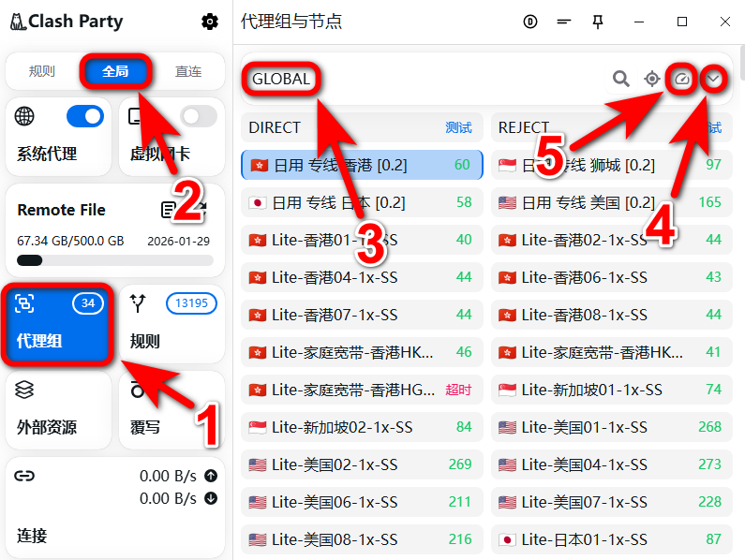The height and width of the screenshot is (560, 745).
Task: Select node 日用 专线 日本 [0.2]
Action: tap(362, 202)
